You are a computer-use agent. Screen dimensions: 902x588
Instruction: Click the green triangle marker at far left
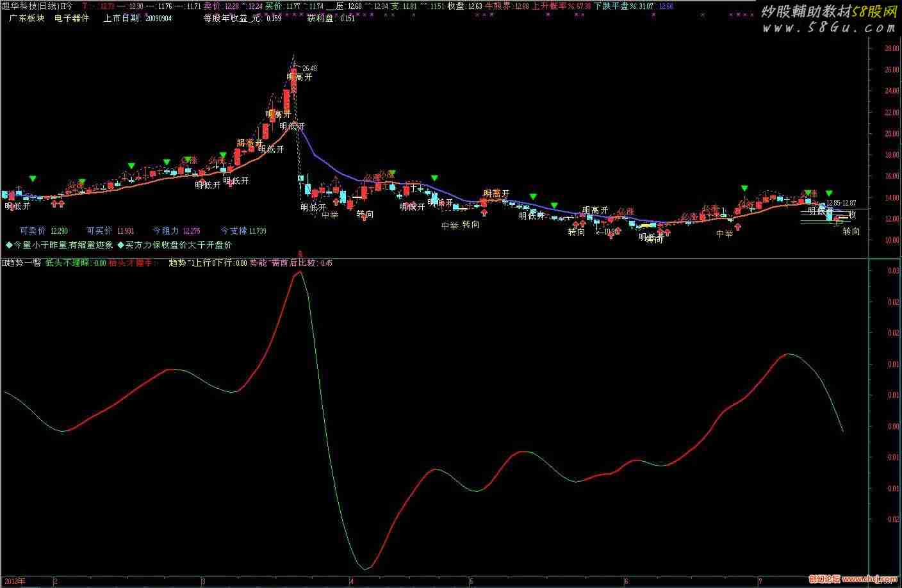click(x=33, y=178)
